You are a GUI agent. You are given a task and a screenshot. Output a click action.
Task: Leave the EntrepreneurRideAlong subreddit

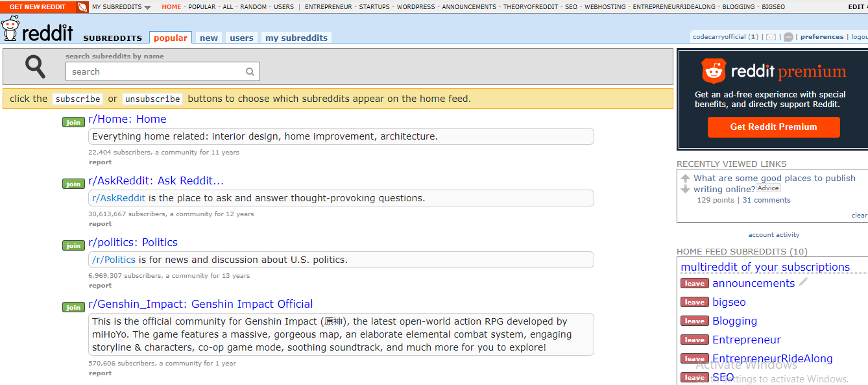pos(694,358)
